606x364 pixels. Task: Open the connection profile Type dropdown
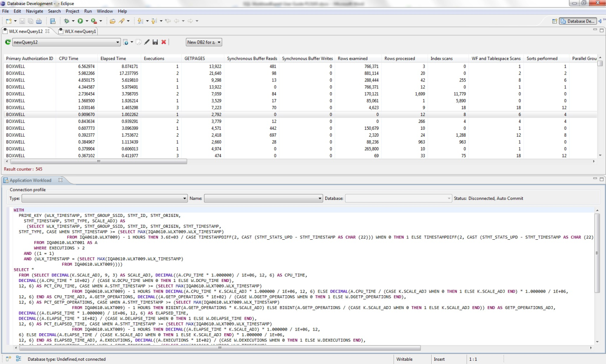point(185,199)
